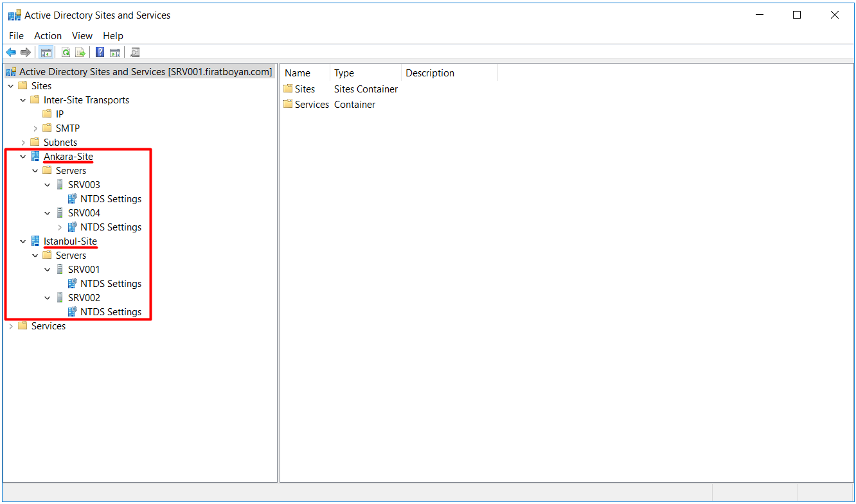Expand NTDS Settings under SRV004
The width and height of the screenshot is (856, 504).
tap(60, 227)
